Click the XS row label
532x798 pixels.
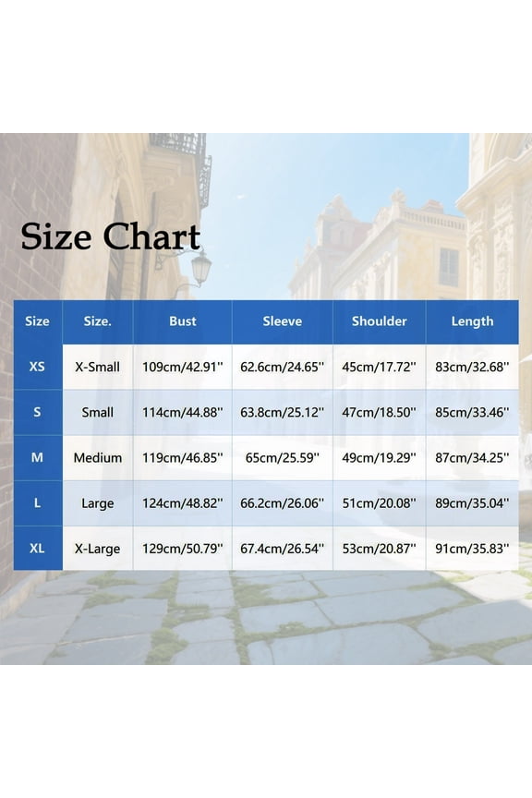click(x=37, y=367)
